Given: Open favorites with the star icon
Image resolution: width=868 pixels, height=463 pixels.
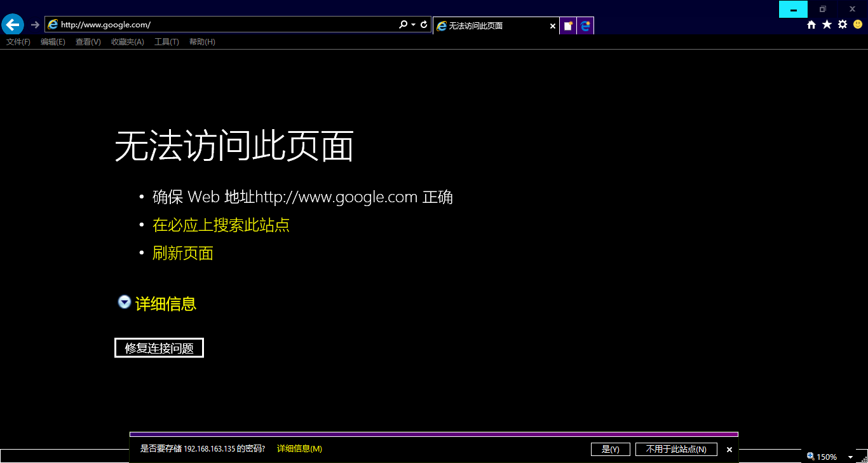Looking at the screenshot, I should point(827,25).
